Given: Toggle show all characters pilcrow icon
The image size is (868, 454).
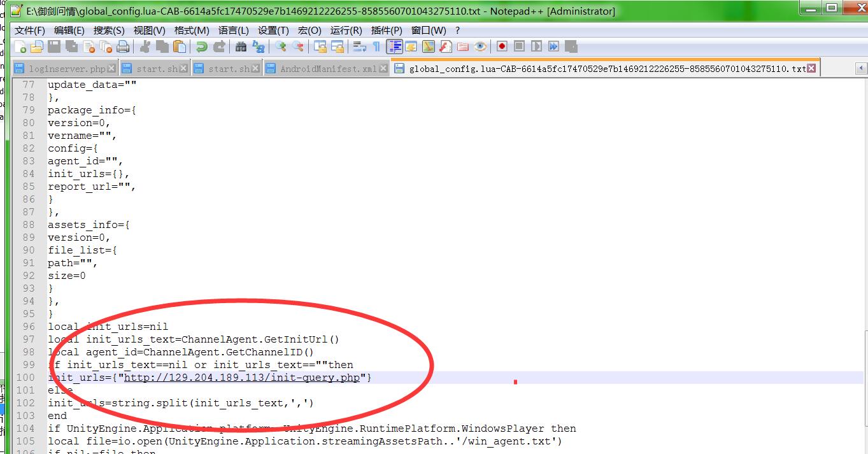Looking at the screenshot, I should 376,46.
